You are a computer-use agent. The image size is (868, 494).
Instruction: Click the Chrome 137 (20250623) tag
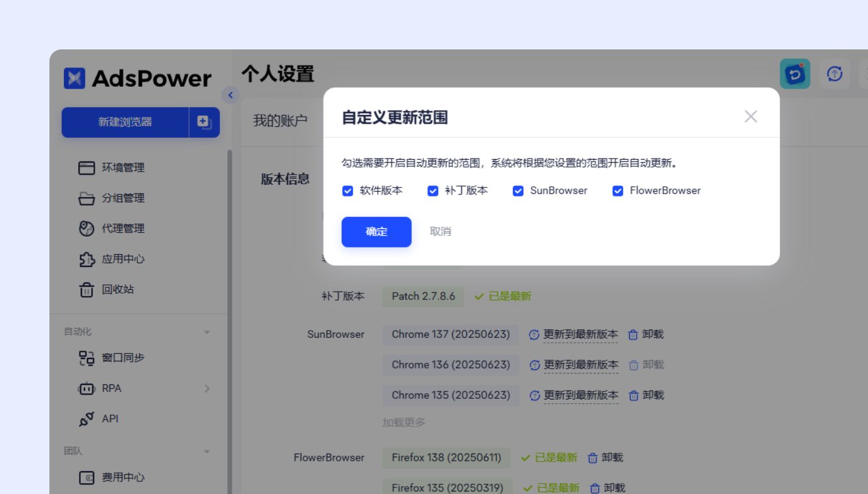[x=451, y=334]
